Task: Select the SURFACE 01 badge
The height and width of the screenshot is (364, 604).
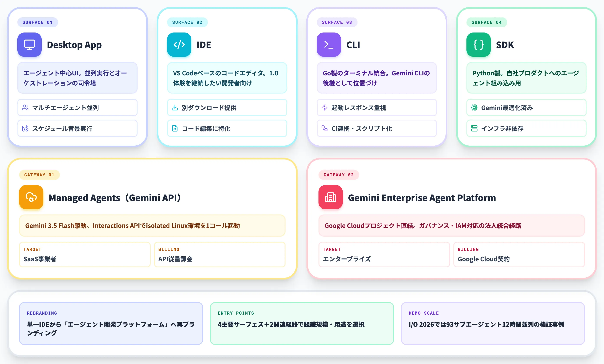Action: pos(38,22)
